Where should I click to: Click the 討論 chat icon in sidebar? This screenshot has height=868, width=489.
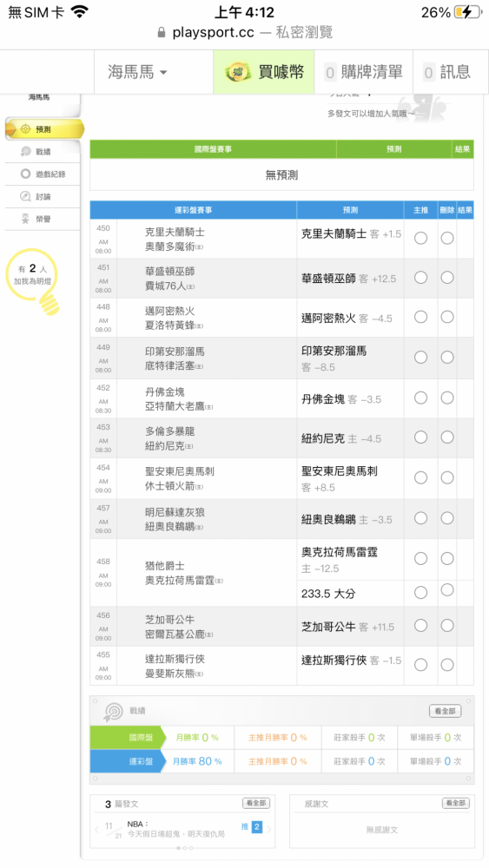25,196
